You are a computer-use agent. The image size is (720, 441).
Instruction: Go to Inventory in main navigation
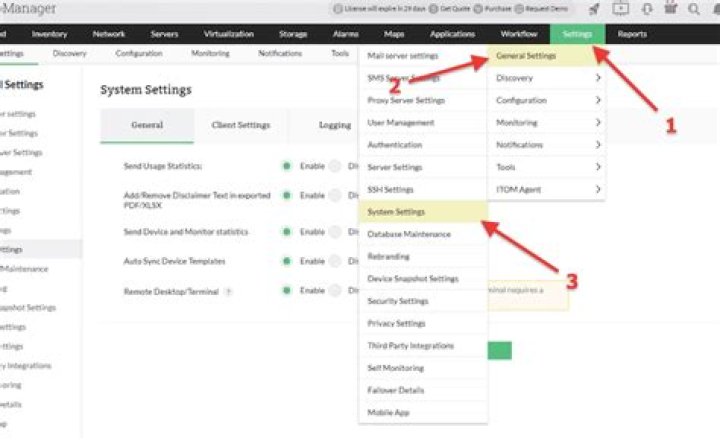click(x=49, y=34)
